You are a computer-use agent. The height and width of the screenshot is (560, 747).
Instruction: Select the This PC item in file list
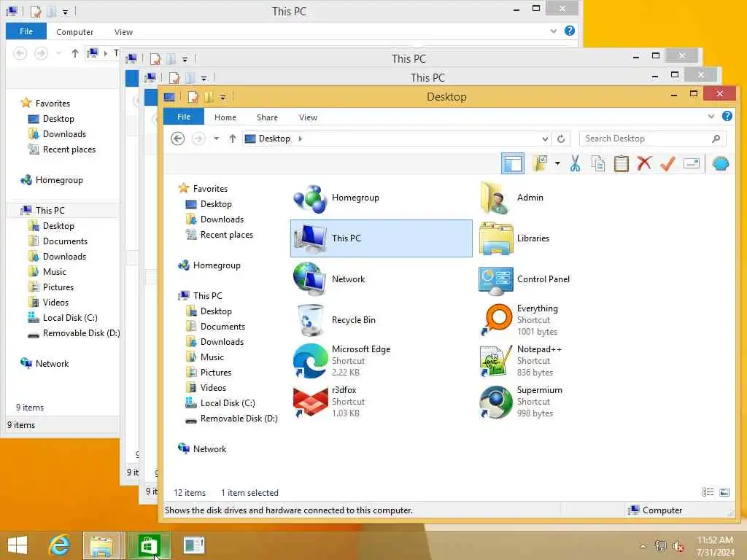(381, 238)
